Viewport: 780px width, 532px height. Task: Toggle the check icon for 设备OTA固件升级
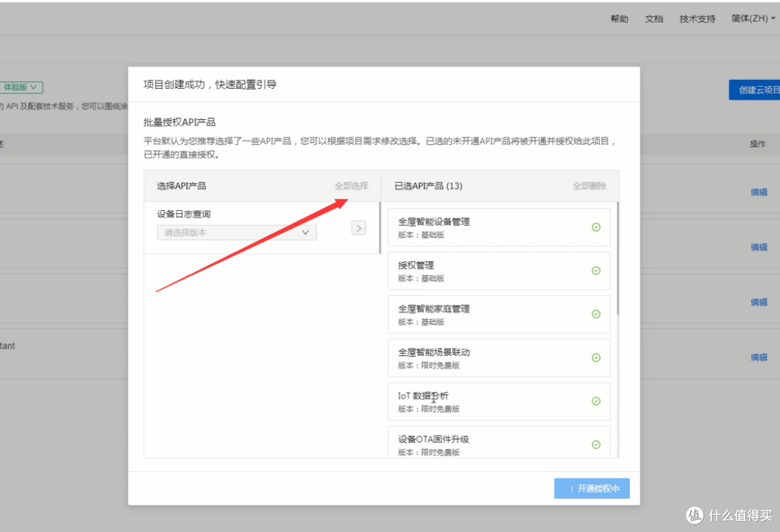pyautogui.click(x=596, y=445)
